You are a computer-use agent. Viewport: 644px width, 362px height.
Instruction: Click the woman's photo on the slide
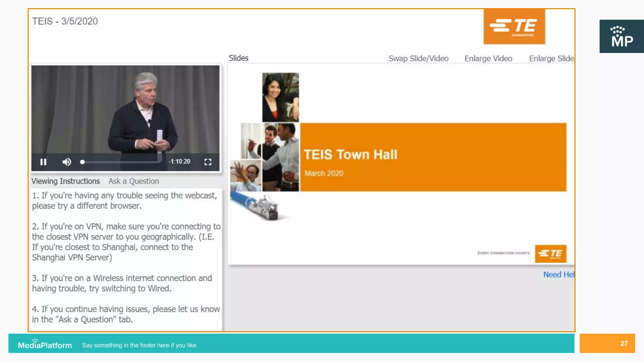[280, 97]
